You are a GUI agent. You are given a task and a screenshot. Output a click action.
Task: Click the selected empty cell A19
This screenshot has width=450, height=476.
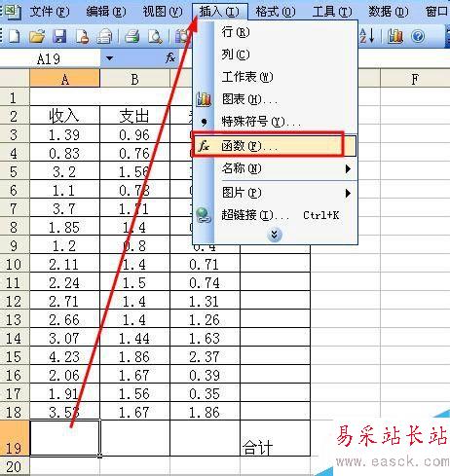click(64, 438)
